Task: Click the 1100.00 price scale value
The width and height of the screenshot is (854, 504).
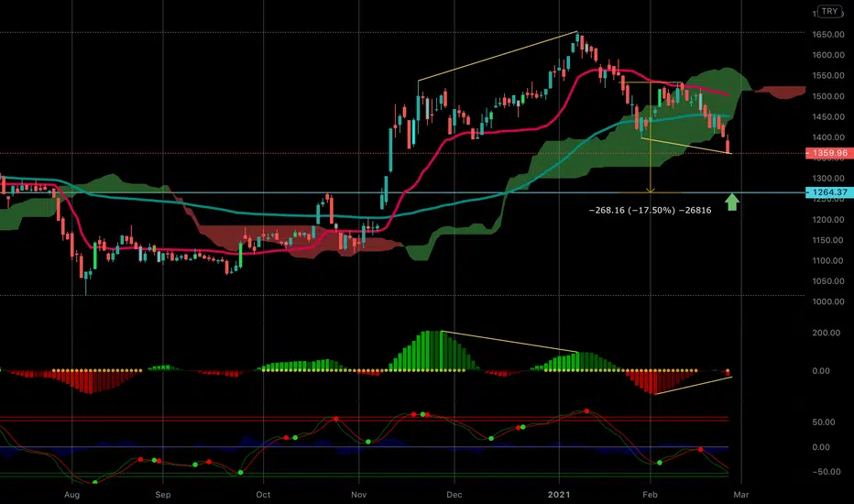Action: [x=828, y=261]
